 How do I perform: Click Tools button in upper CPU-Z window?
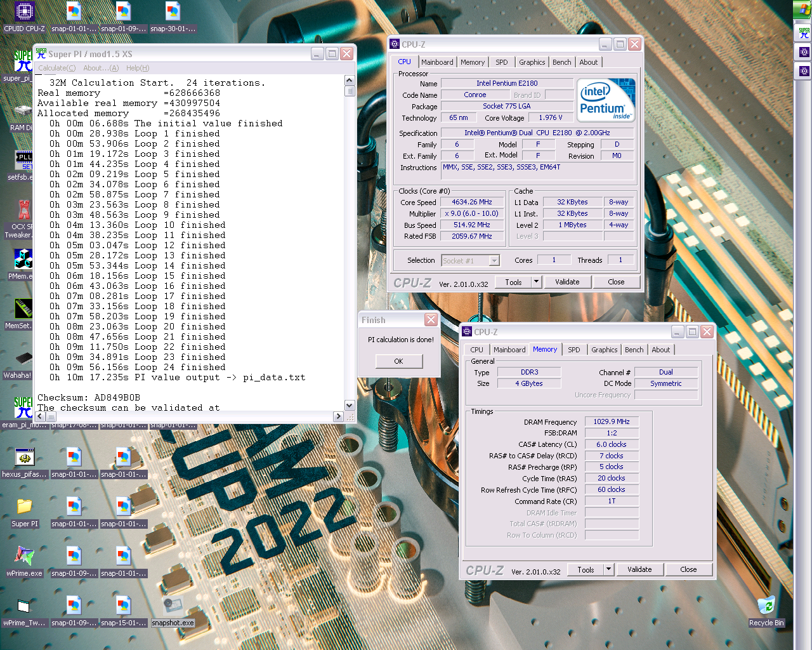click(x=514, y=282)
